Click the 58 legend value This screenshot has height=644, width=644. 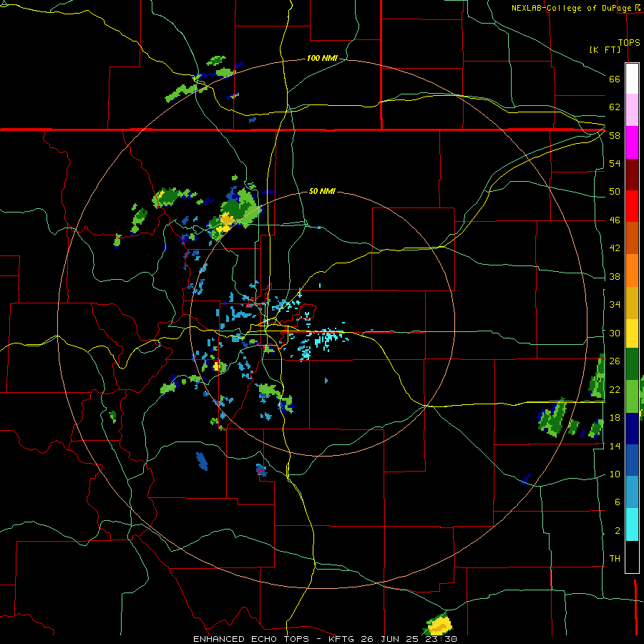pos(615,135)
